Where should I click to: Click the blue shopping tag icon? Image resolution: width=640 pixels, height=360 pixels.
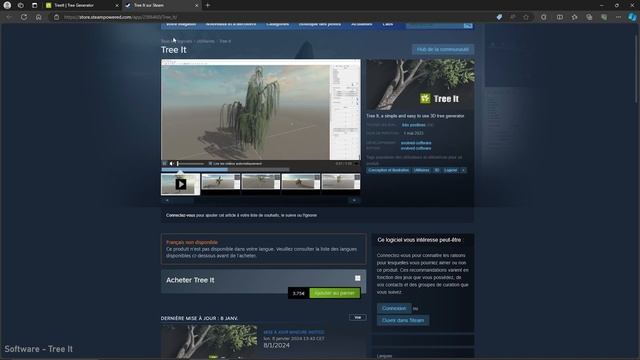(x=499, y=17)
